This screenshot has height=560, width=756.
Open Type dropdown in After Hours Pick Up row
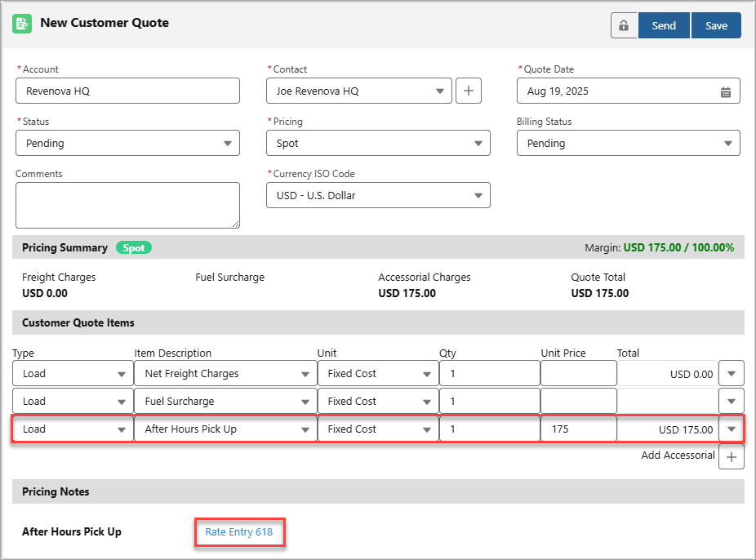pos(73,429)
